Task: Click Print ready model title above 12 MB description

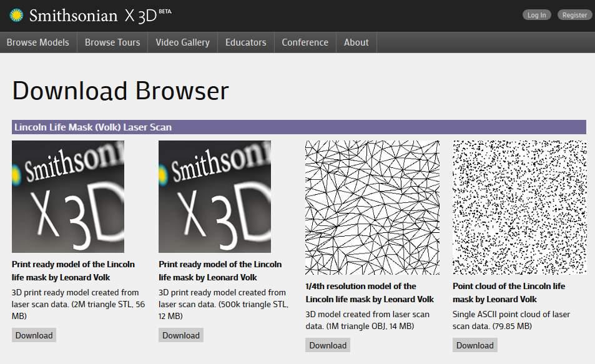Action: pyautogui.click(x=220, y=270)
